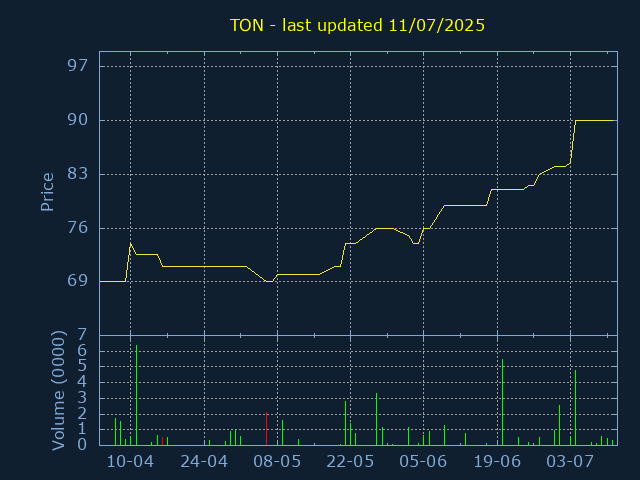Click the Price axis title

pos(47,192)
